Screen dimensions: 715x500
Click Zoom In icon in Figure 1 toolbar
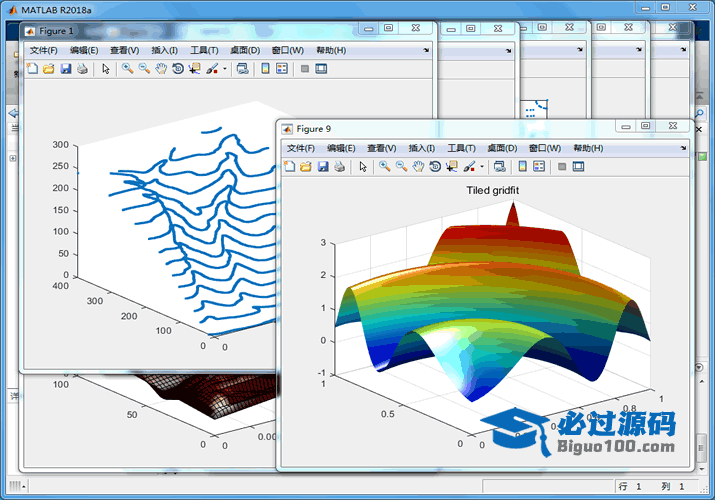(128, 69)
